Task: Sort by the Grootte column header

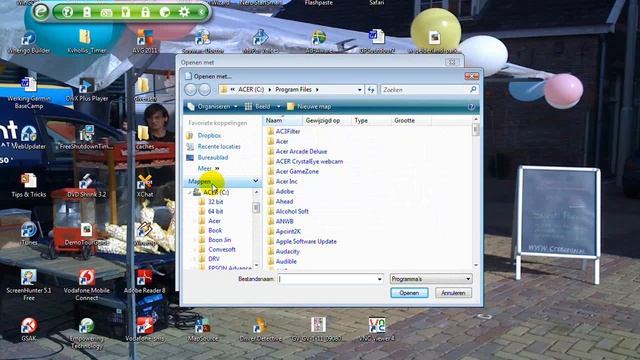Action: 411,120
